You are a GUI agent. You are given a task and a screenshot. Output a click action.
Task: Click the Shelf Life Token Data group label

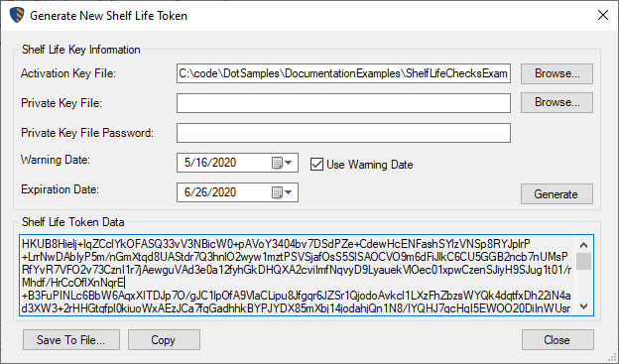(73, 222)
